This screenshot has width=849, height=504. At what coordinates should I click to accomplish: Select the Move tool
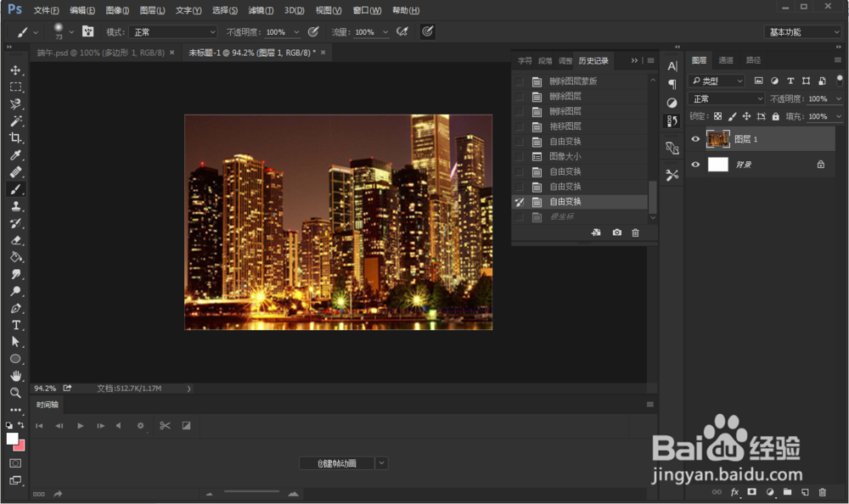pos(15,70)
